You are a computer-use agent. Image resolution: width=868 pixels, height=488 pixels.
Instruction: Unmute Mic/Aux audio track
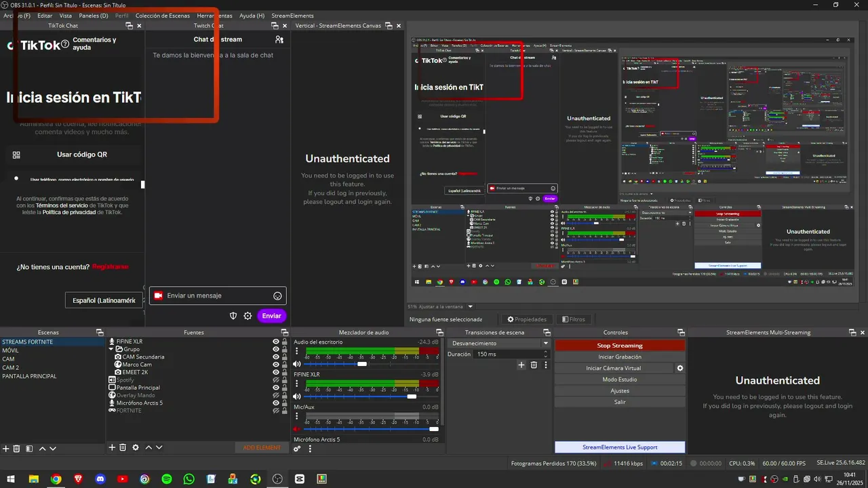tap(297, 429)
